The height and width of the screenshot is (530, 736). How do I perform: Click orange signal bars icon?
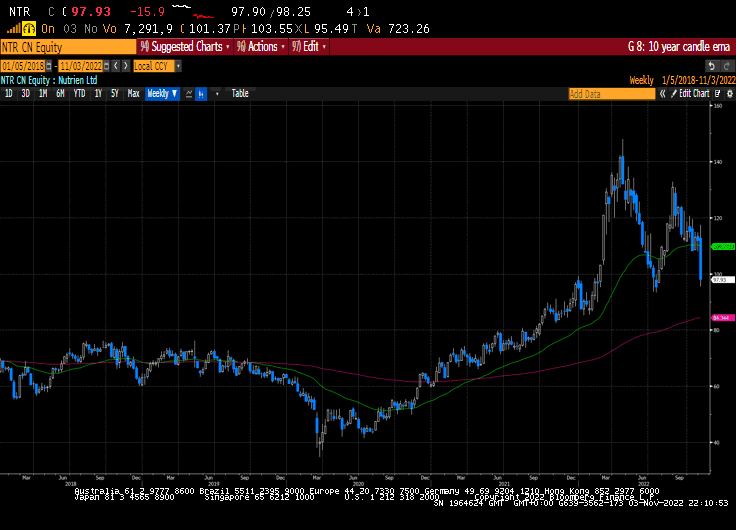click(13, 29)
